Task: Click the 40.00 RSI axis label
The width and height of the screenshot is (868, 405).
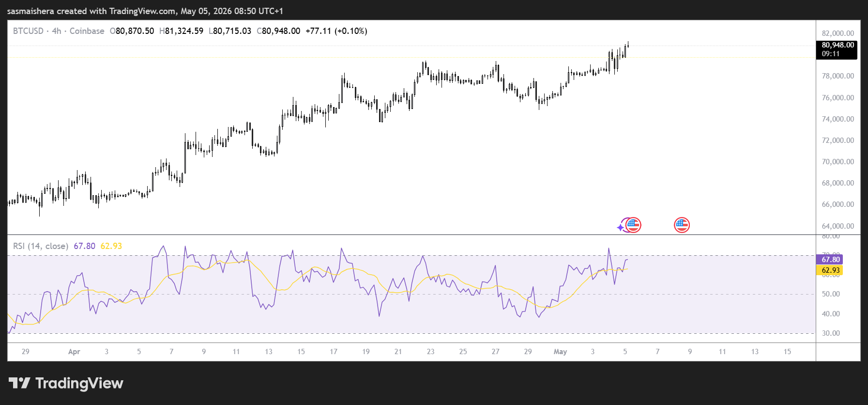Action: [831, 314]
